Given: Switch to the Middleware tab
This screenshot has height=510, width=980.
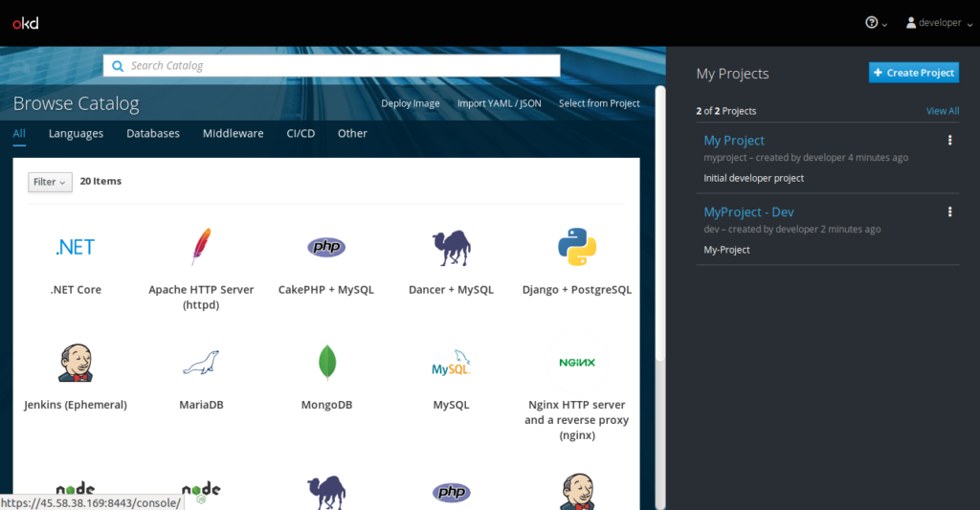Looking at the screenshot, I should (x=234, y=134).
